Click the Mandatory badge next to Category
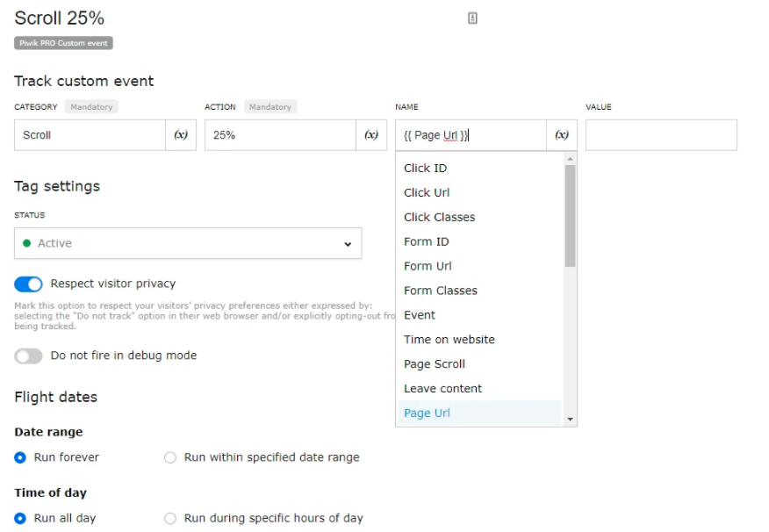The width and height of the screenshot is (769, 532). pyautogui.click(x=91, y=107)
